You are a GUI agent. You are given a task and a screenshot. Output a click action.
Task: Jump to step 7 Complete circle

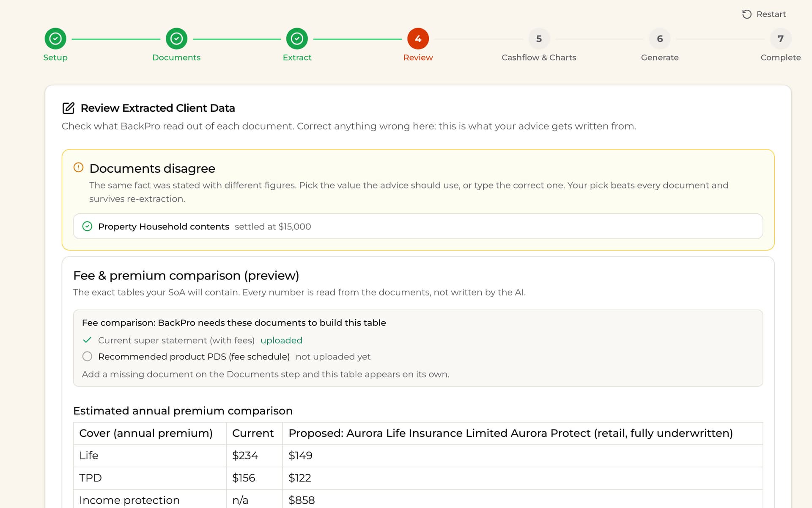781,39
